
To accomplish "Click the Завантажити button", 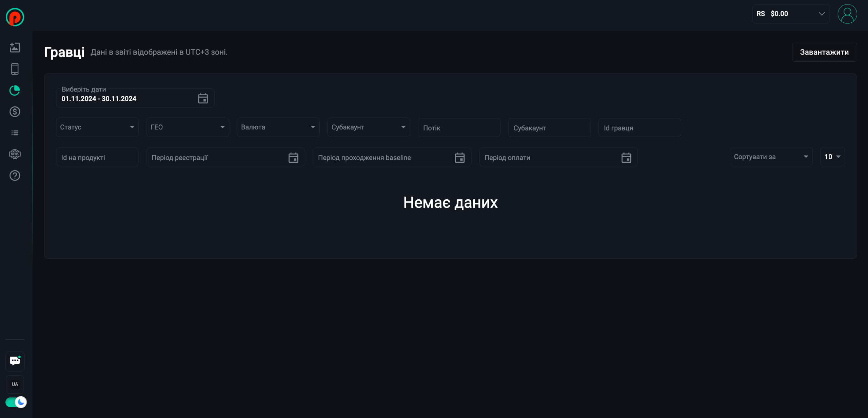I will point(824,52).
